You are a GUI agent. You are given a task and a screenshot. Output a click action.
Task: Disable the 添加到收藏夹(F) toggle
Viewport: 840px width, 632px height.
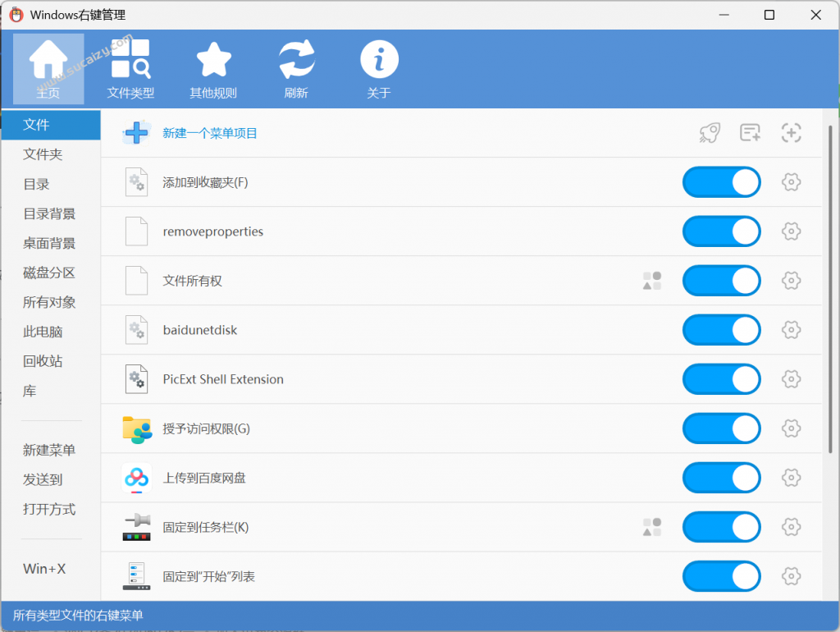coord(722,182)
